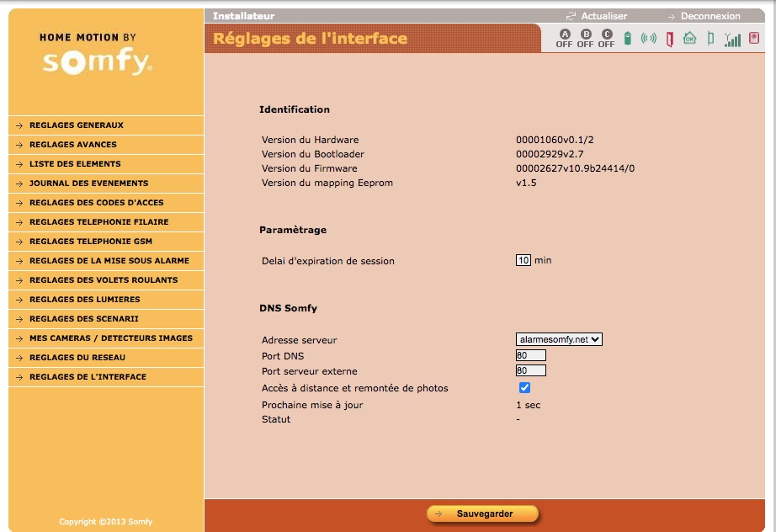This screenshot has width=776, height=532.
Task: Open the Adresse serveur dropdown
Action: [560, 339]
